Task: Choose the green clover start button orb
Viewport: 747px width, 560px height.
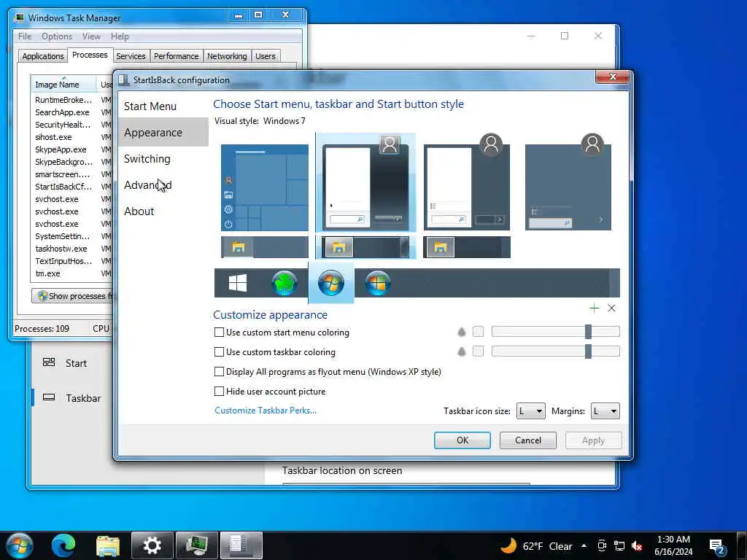Action: tap(285, 283)
